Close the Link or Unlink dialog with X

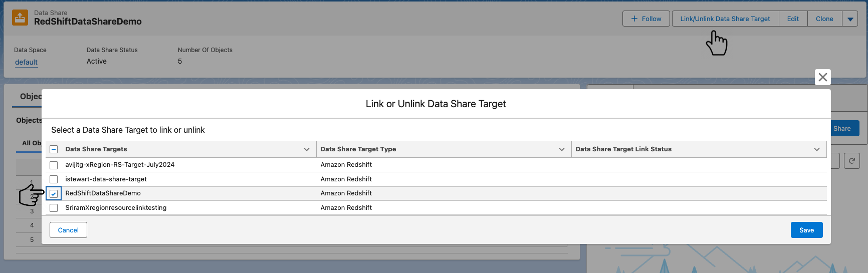(x=822, y=77)
